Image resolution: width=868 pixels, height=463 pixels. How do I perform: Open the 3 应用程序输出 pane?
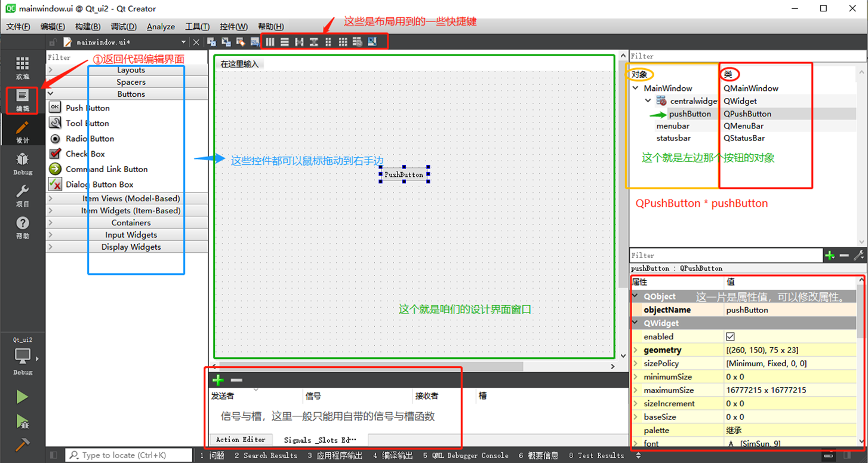pyautogui.click(x=335, y=455)
